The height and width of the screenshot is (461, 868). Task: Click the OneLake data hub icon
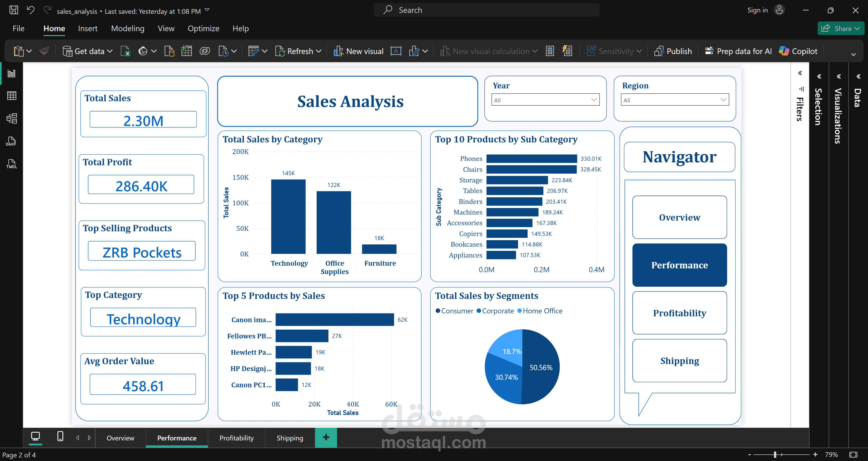pyautogui.click(x=143, y=51)
